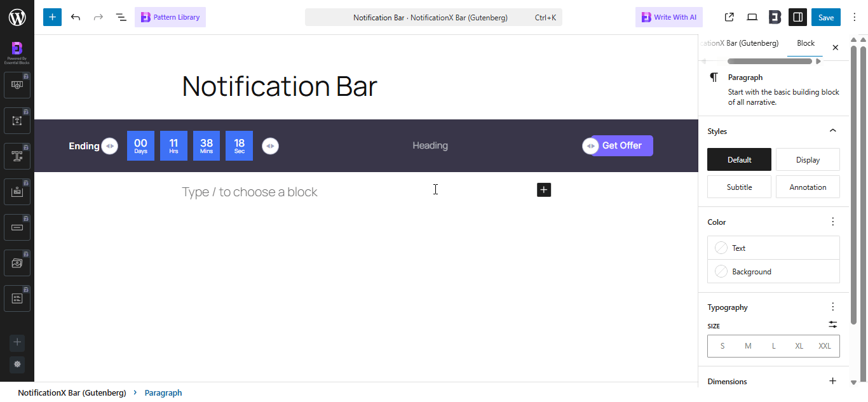868x402 pixels.
Task: Click Paragraph in the breadcrumb
Action: (x=163, y=392)
